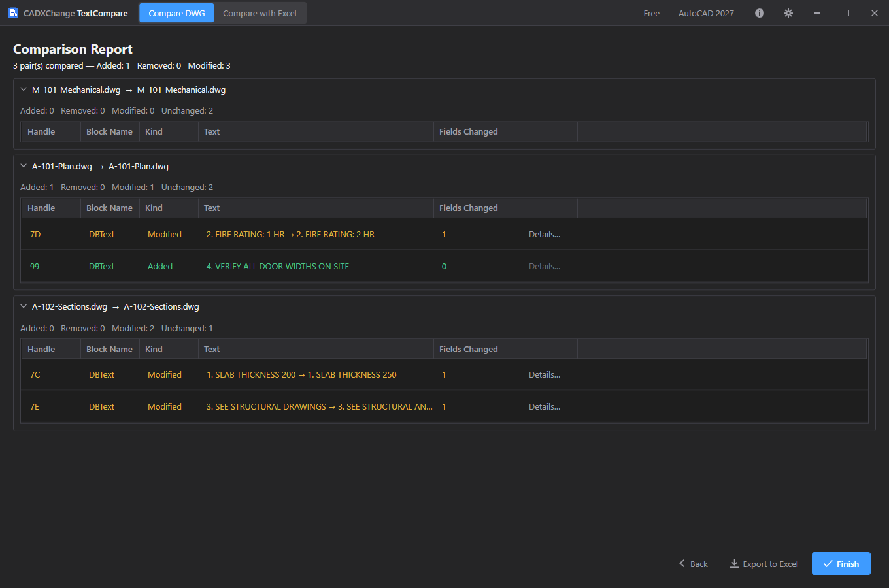The height and width of the screenshot is (588, 889).
Task: Open Details for SLAB THICKNESS row 7C
Action: 545,374
